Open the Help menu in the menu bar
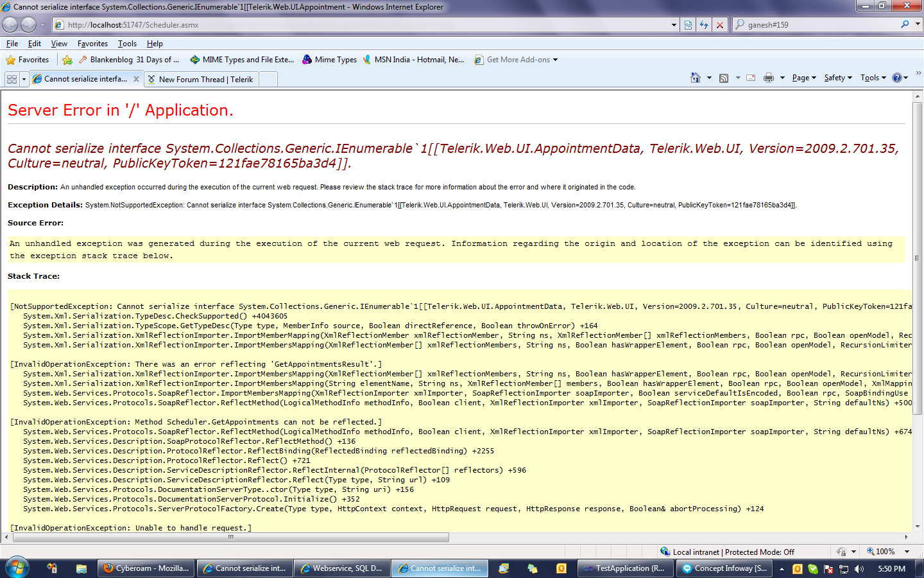The width and height of the screenshot is (924, 578). (x=155, y=44)
